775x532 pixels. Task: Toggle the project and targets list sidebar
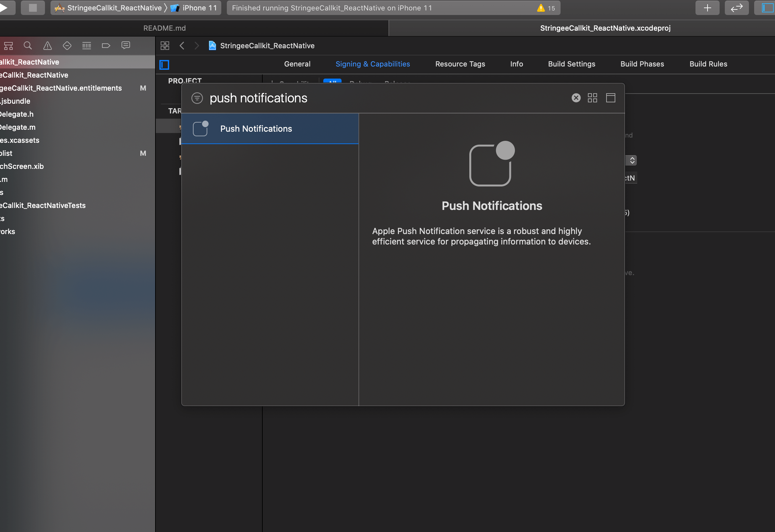click(164, 65)
